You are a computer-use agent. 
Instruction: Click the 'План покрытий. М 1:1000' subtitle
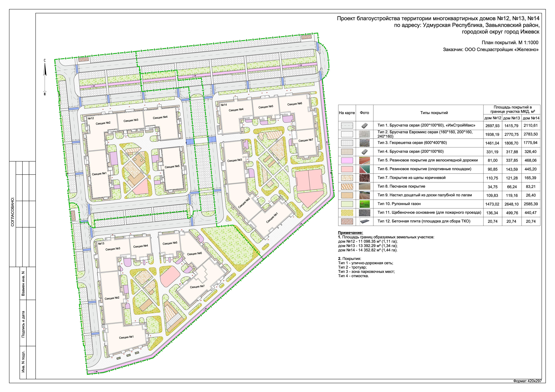510,43
